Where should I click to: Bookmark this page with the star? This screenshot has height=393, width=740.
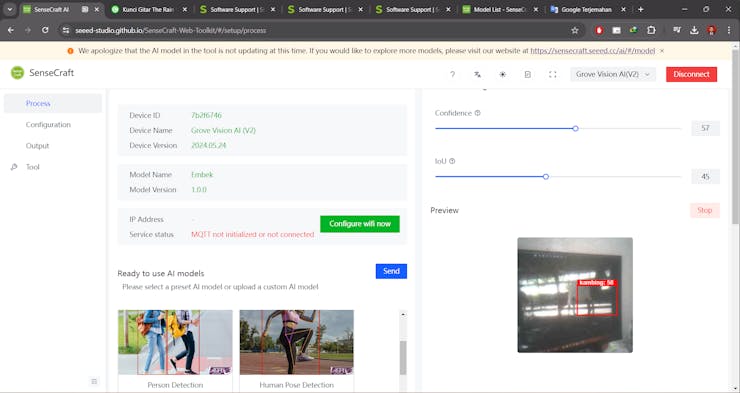click(x=574, y=30)
